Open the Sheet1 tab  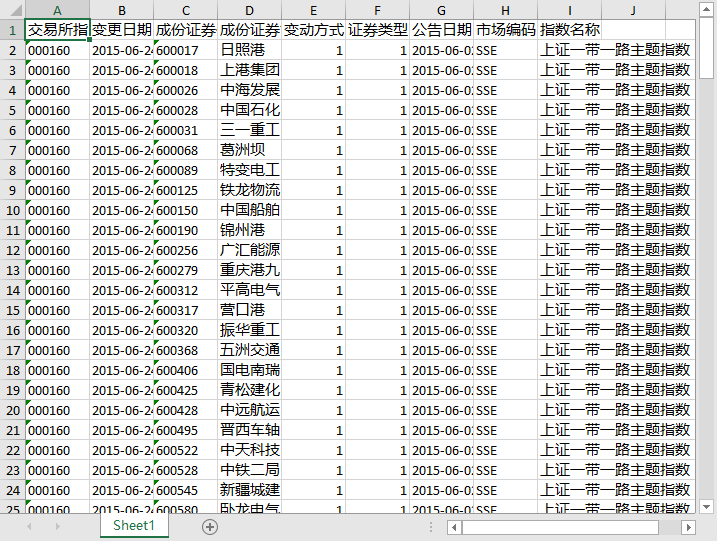(134, 525)
